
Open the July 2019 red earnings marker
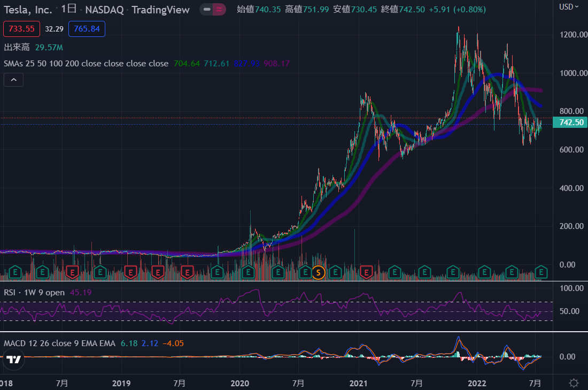tap(187, 272)
